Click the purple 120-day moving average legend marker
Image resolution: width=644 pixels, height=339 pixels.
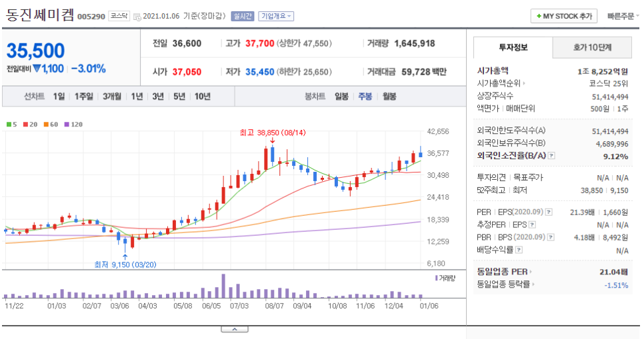point(67,125)
